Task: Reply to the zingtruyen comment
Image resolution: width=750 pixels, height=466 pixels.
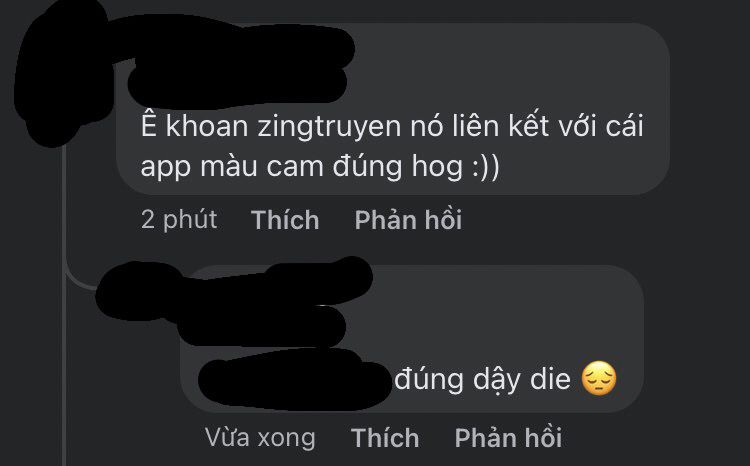Action: 408,220
